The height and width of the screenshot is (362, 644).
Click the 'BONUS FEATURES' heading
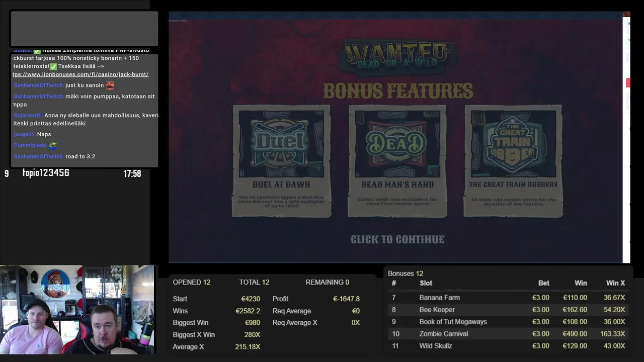click(x=398, y=91)
